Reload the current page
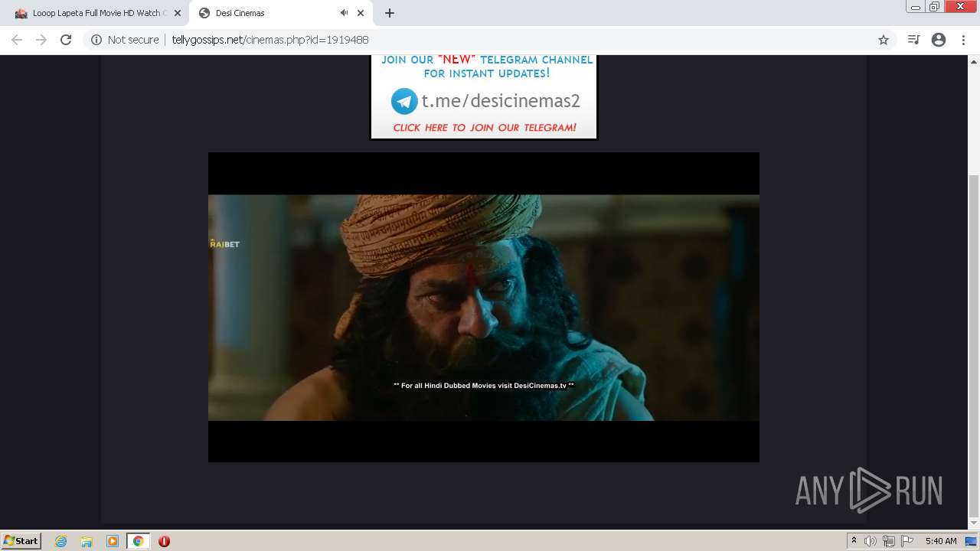The width and height of the screenshot is (980, 551). coord(66,40)
